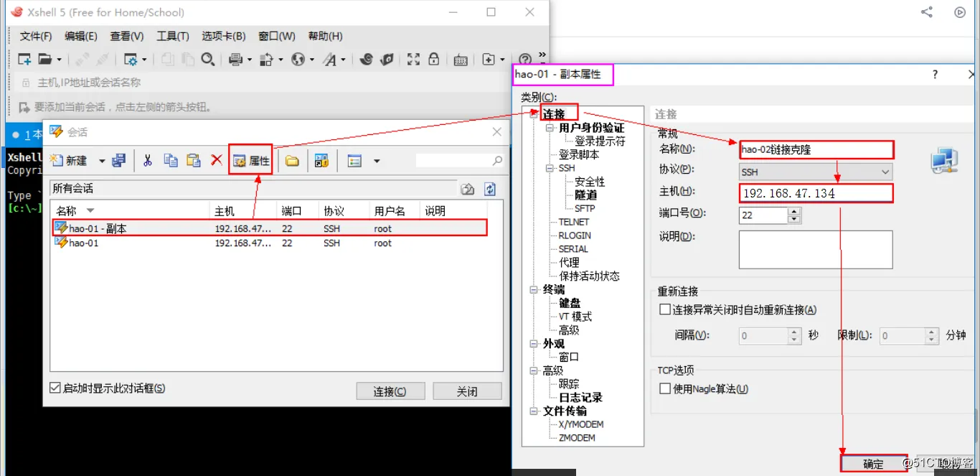The width and height of the screenshot is (980, 476).
Task: Click the Xagent green icon in toolbar
Action: pos(387,60)
